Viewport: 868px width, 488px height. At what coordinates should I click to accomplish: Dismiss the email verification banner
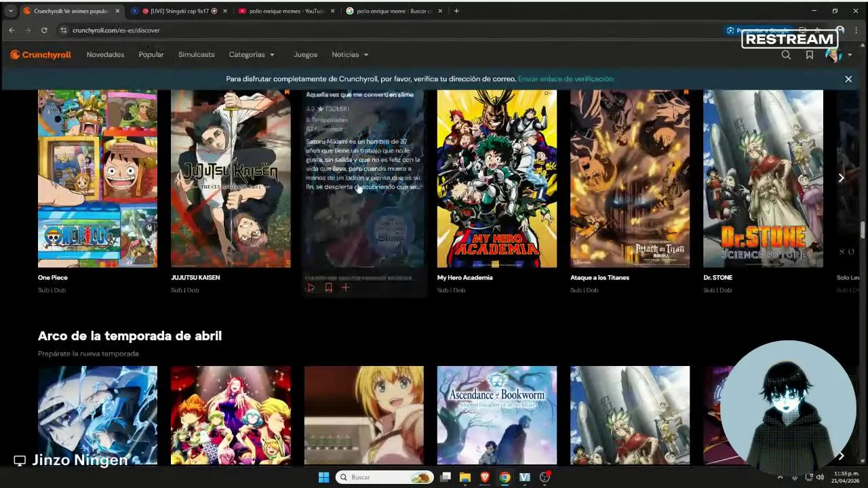point(848,79)
